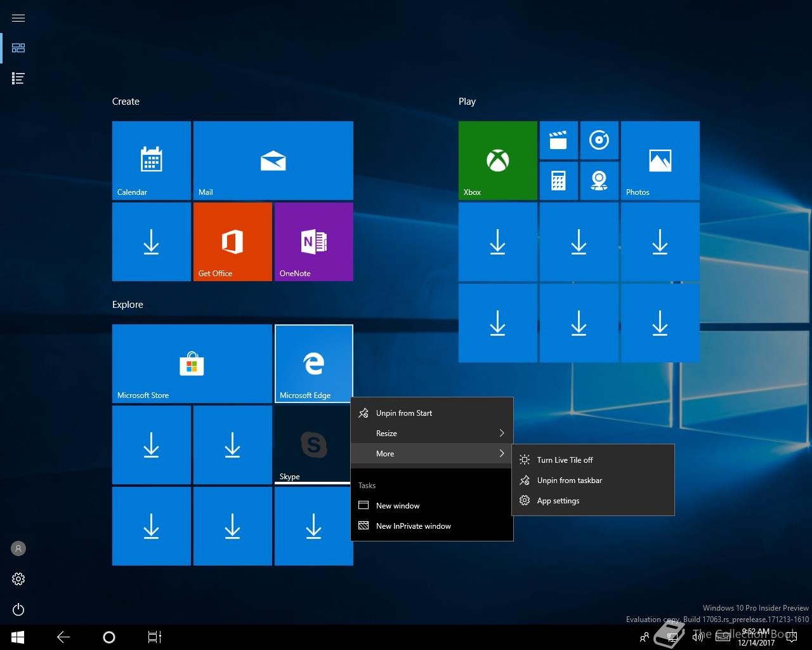The height and width of the screenshot is (650, 812).
Task: Expand the Start hamburger menu
Action: pos(18,18)
